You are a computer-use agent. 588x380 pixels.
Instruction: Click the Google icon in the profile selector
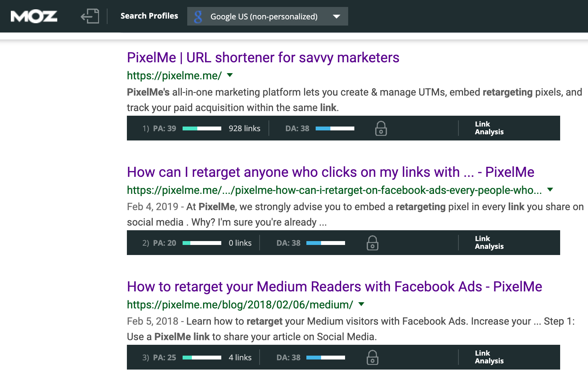[x=198, y=17]
